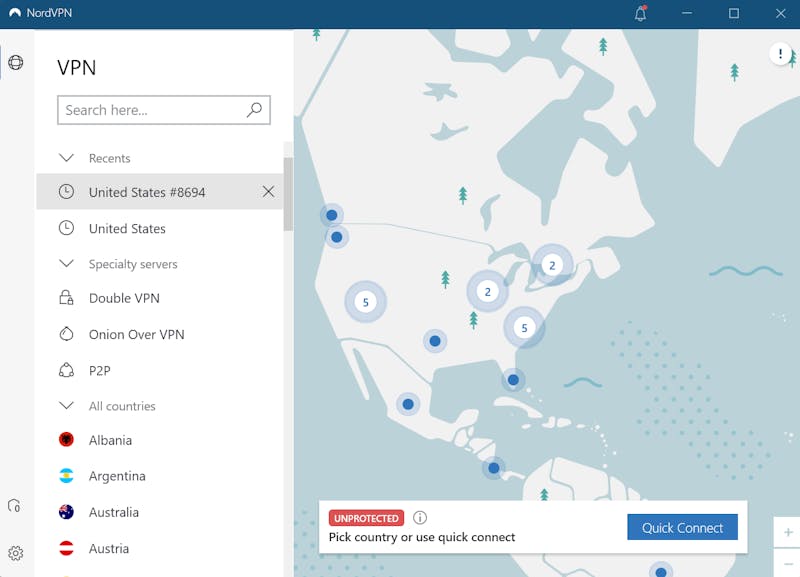Click the Quick Connect button
The width and height of the screenshot is (800, 577).
pos(682,527)
